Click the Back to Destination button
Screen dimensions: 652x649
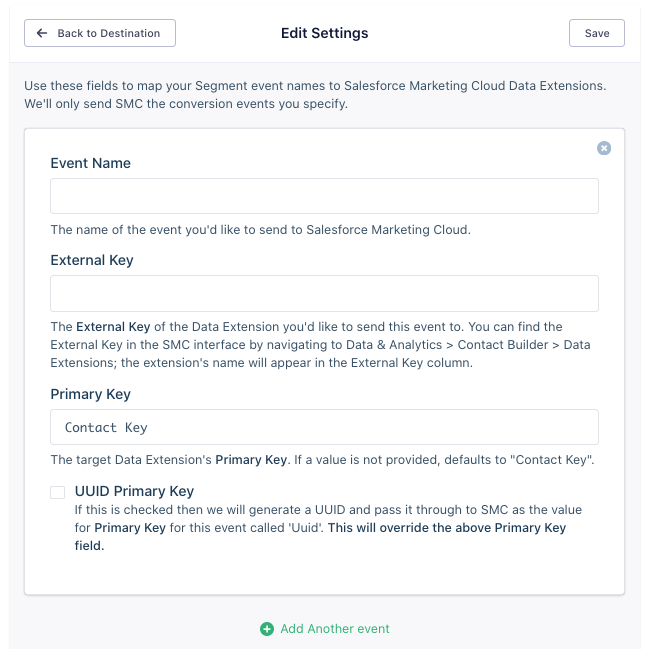(100, 33)
